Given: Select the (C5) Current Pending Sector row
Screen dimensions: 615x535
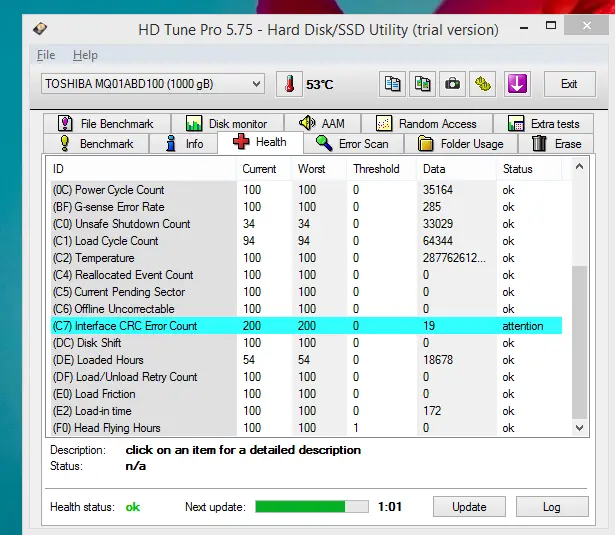Looking at the screenshot, I should pos(306,292).
